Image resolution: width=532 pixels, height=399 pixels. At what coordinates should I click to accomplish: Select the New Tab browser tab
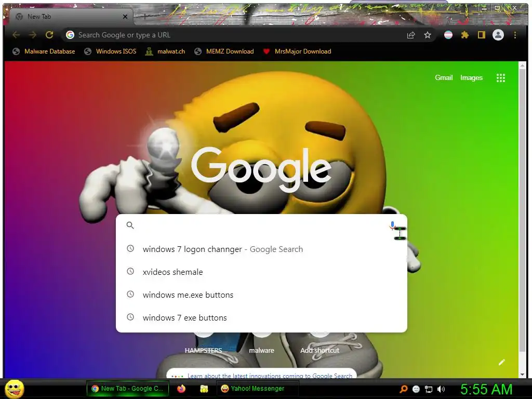click(71, 17)
